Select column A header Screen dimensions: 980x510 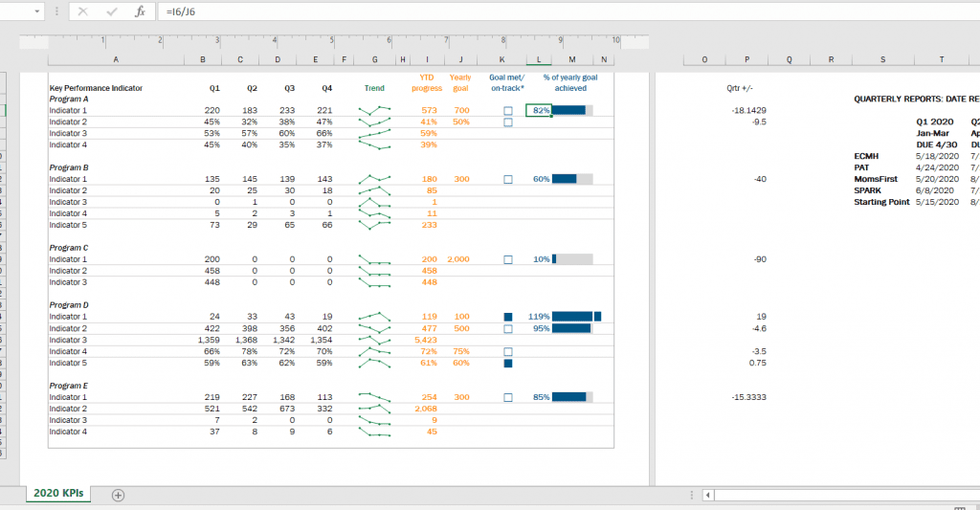116,59
